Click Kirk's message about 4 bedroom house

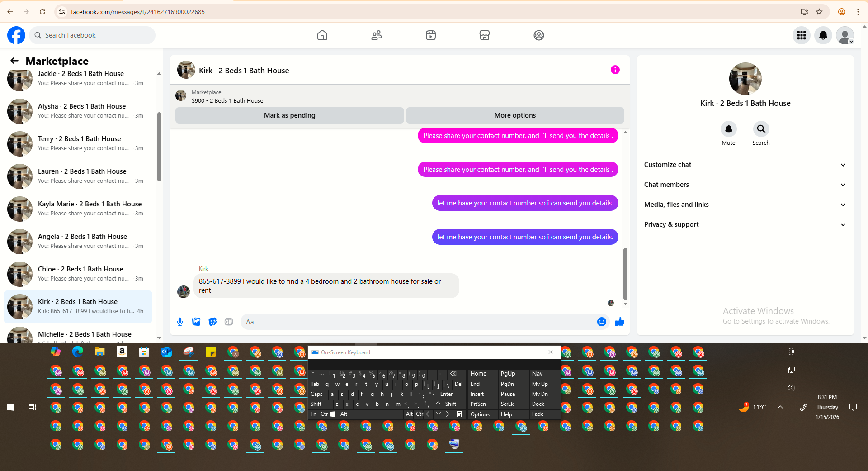[326, 285]
